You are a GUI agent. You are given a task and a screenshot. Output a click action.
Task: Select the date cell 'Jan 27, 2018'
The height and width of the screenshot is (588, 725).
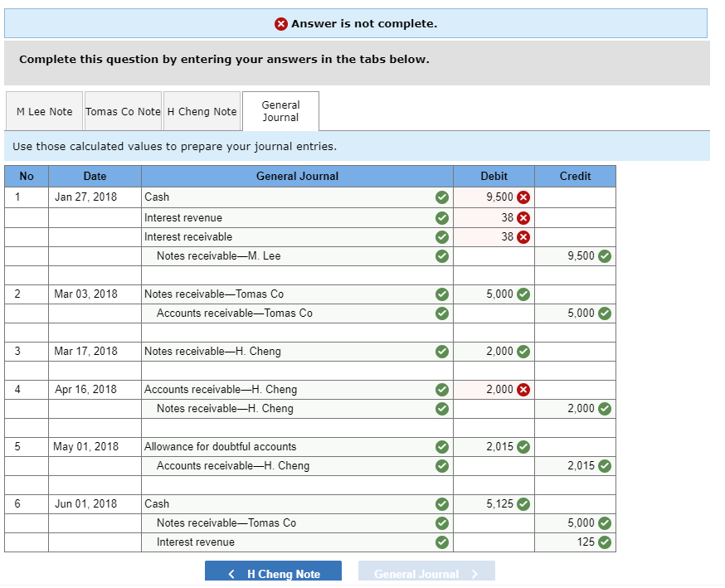95,197
